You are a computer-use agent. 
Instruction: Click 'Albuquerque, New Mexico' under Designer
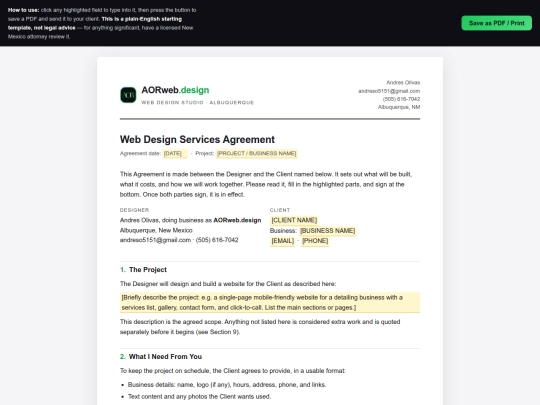(x=156, y=230)
